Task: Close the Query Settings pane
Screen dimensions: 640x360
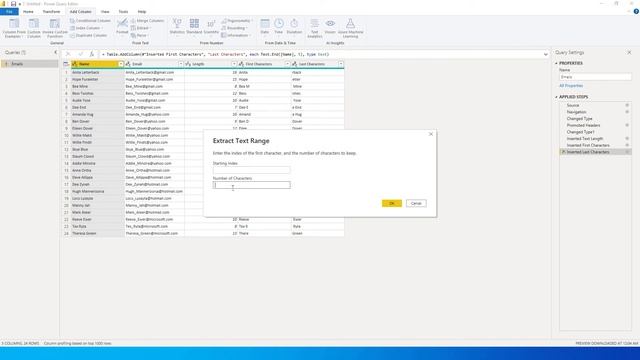Action: (x=629, y=52)
